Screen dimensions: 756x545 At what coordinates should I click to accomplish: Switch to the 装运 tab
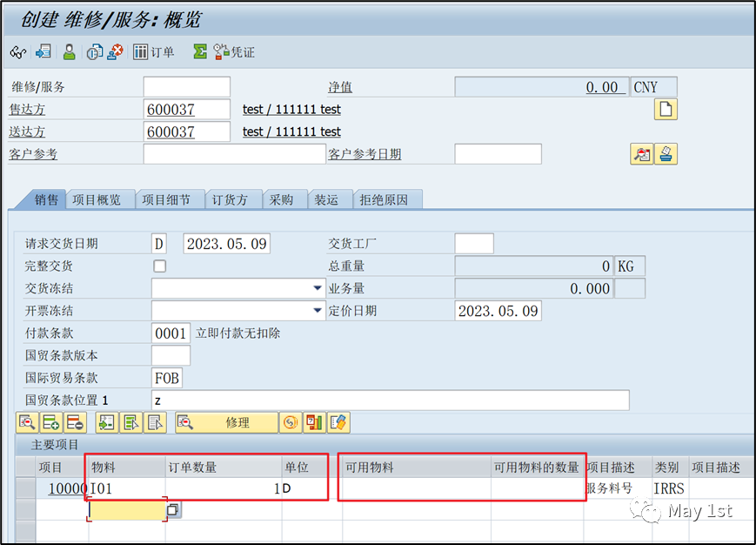pyautogui.click(x=328, y=199)
